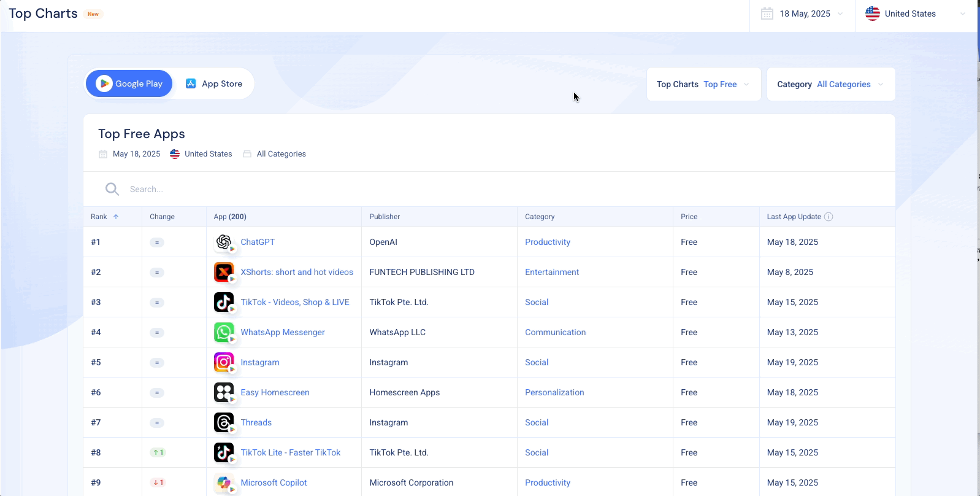
Task: Open TikTok - Videos, Shop & LIVE link
Action: 295,302
